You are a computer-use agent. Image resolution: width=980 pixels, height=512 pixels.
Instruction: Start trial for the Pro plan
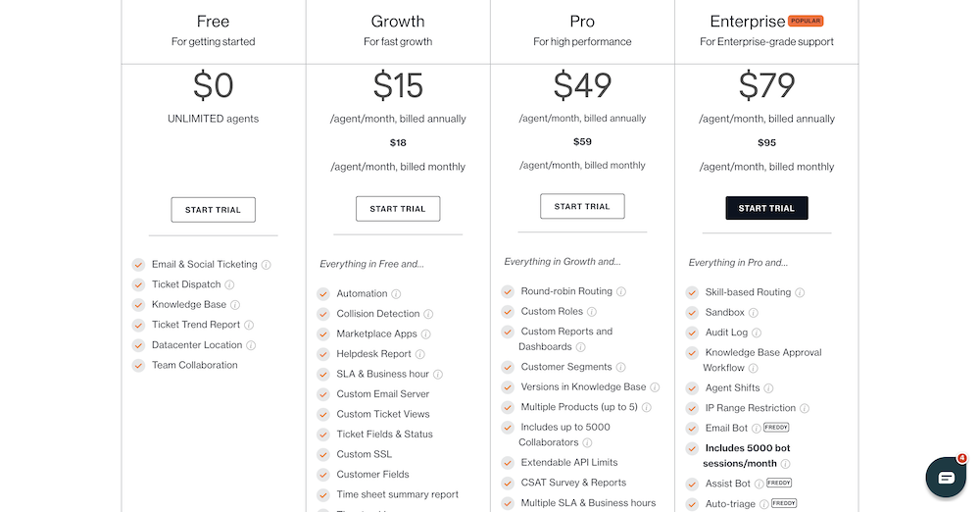click(x=582, y=206)
